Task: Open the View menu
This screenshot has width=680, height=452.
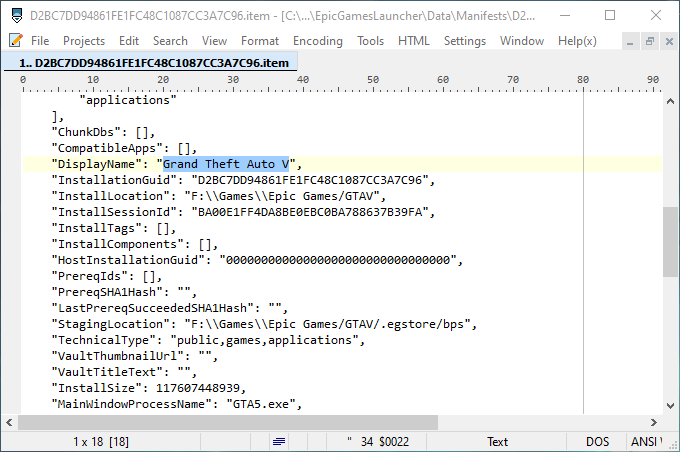Action: coord(214,41)
